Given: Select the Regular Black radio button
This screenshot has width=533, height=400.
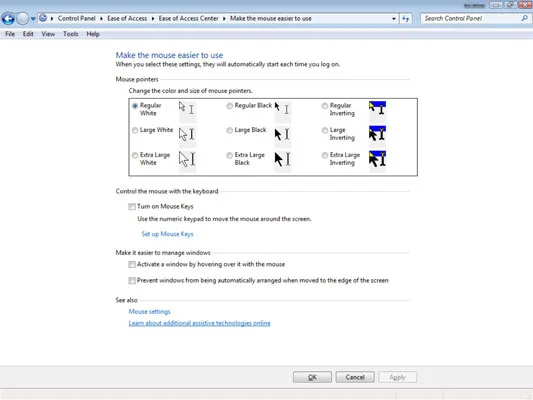Looking at the screenshot, I should tap(230, 106).
